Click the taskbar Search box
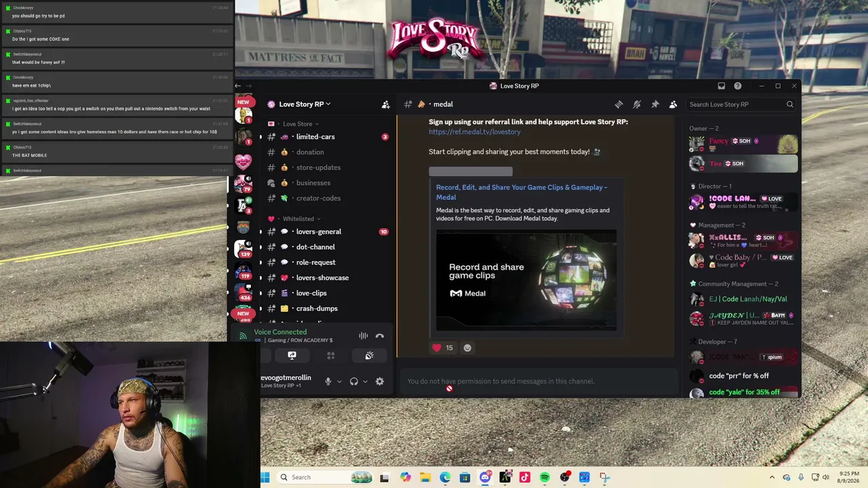868x488 pixels. [x=325, y=477]
